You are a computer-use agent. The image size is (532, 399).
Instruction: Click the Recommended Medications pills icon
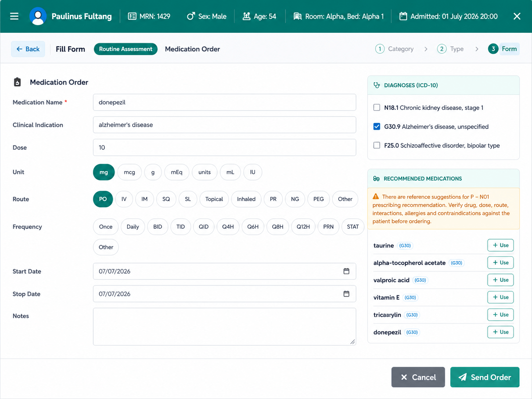tap(376, 179)
